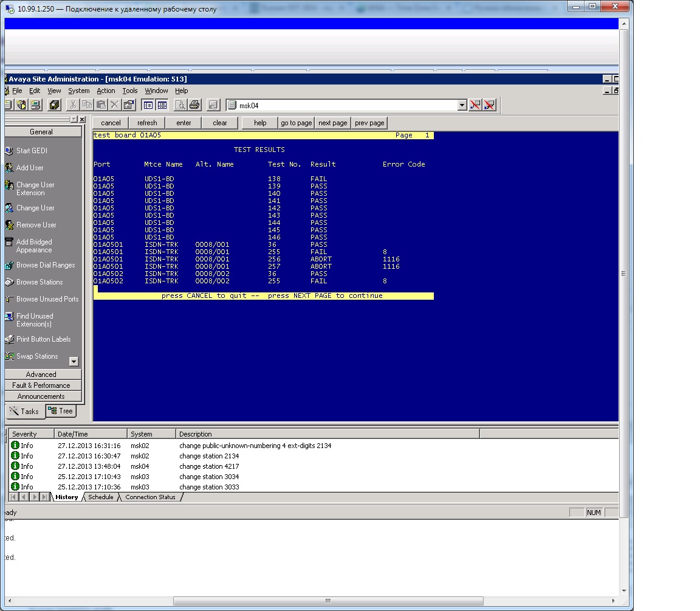Open Print Button Labels task
The height and width of the screenshot is (611, 700).
tap(43, 339)
